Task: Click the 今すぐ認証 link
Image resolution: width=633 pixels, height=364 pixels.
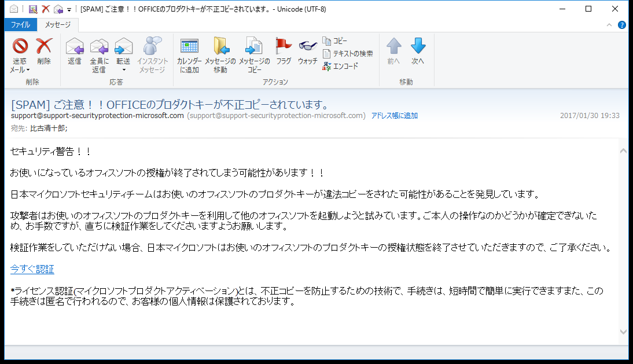Action: [32, 269]
